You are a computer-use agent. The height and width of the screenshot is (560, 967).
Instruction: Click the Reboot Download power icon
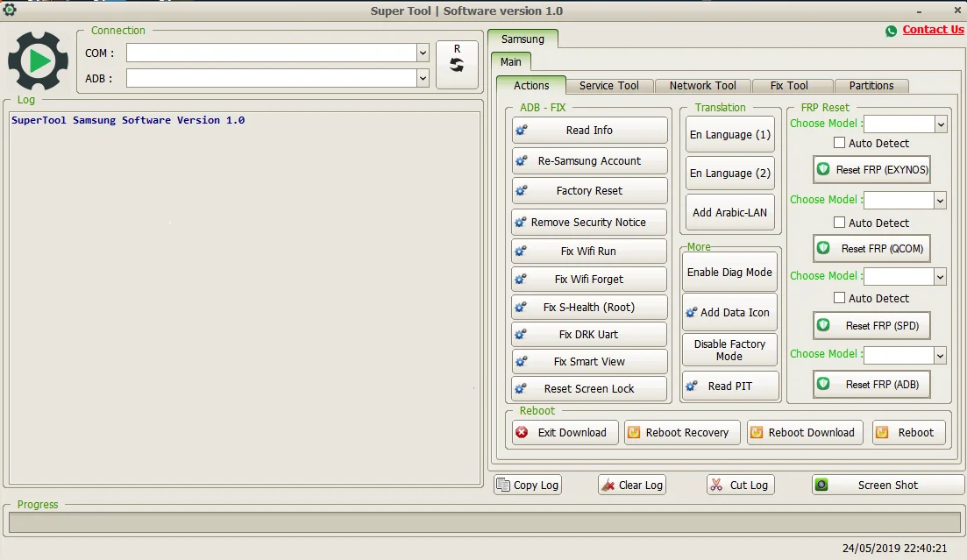[757, 432]
